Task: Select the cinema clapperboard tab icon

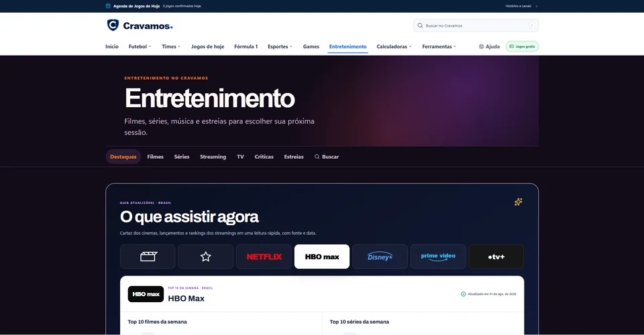Action: [148, 257]
